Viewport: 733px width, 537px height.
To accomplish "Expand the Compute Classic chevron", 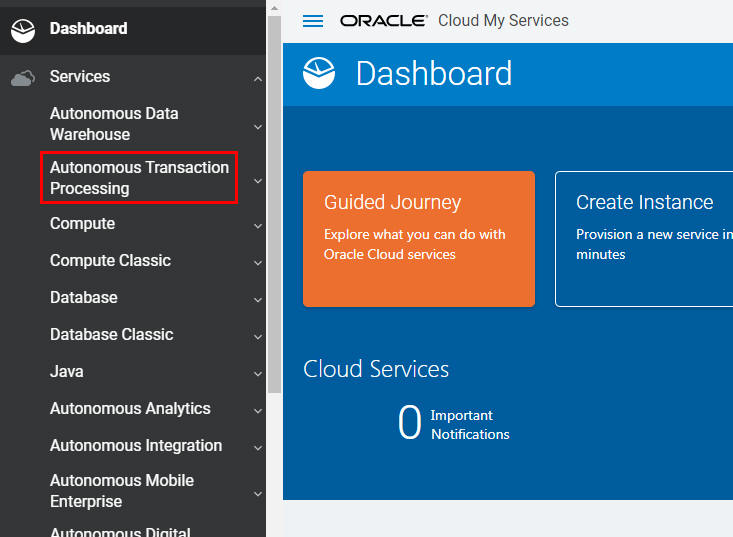I will tap(258, 262).
